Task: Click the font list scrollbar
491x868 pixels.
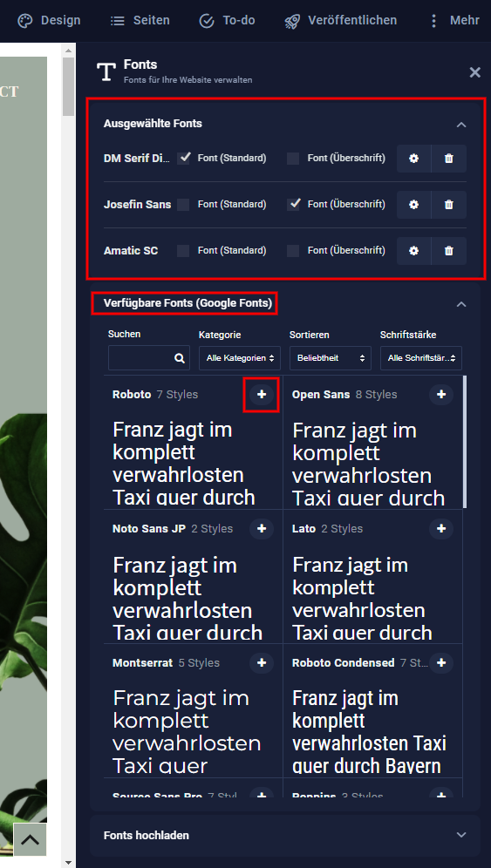Action: pyautogui.click(x=464, y=442)
